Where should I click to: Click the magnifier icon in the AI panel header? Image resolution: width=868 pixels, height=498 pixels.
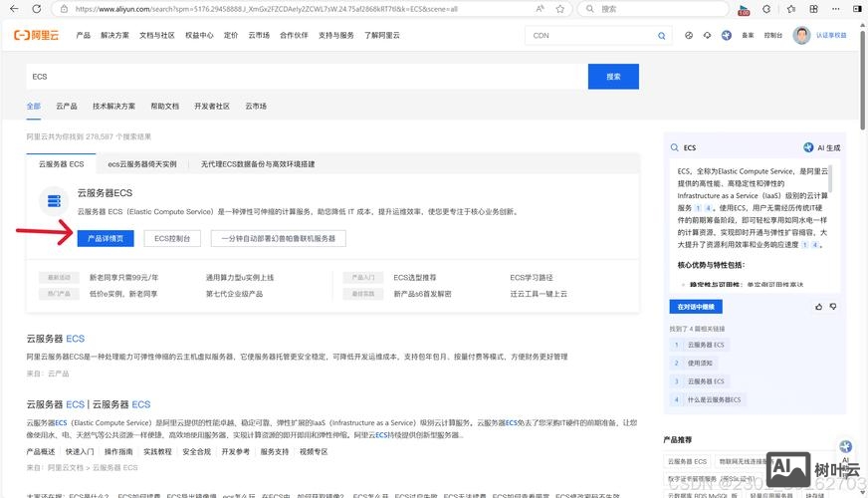[x=674, y=147]
